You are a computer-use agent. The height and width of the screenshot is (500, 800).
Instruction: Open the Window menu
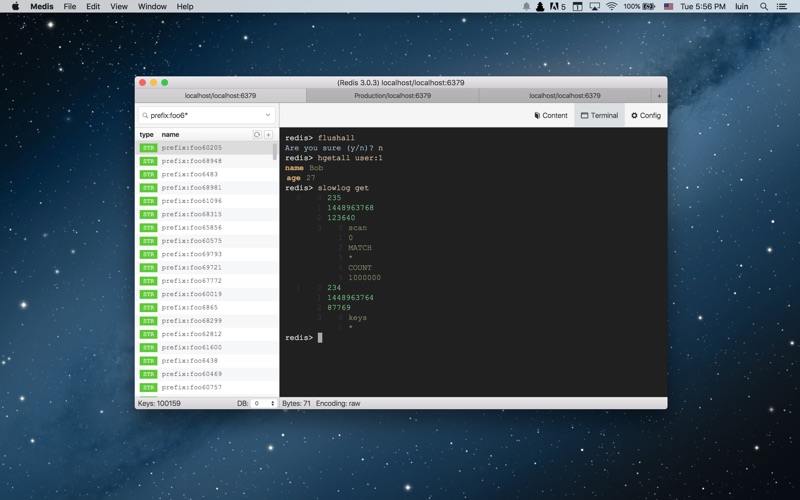point(152,7)
